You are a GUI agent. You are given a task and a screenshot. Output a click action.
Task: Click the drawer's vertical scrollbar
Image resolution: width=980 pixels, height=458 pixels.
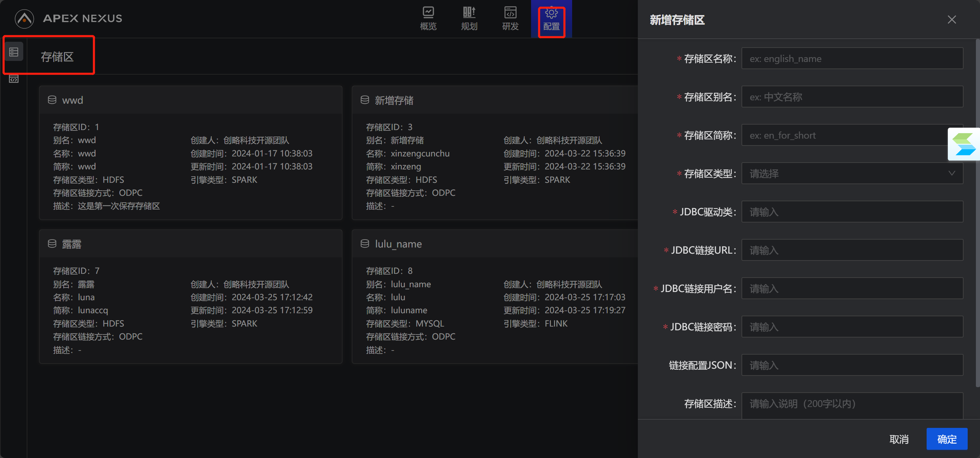click(x=977, y=213)
